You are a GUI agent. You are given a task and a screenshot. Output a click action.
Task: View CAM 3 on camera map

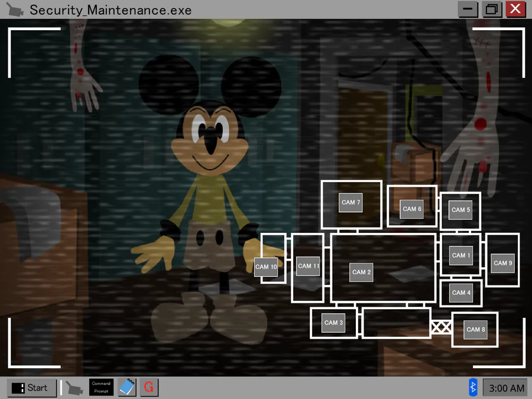[333, 323]
